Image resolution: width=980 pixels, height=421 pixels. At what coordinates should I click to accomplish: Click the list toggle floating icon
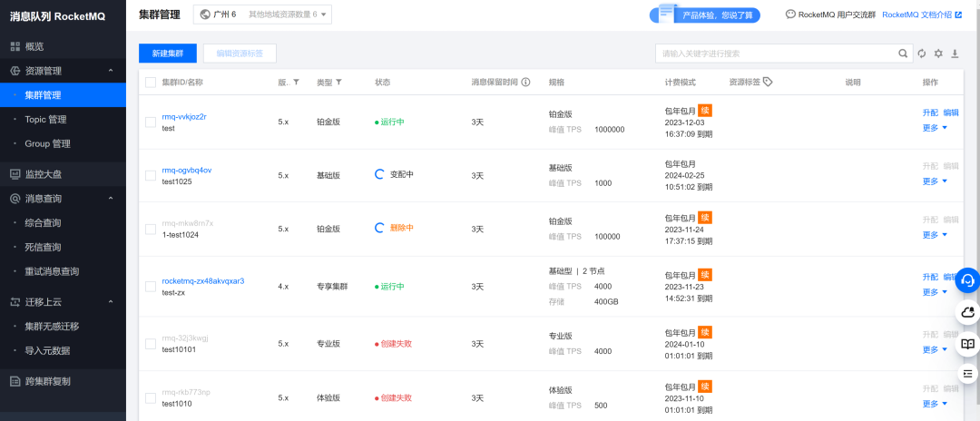point(967,374)
